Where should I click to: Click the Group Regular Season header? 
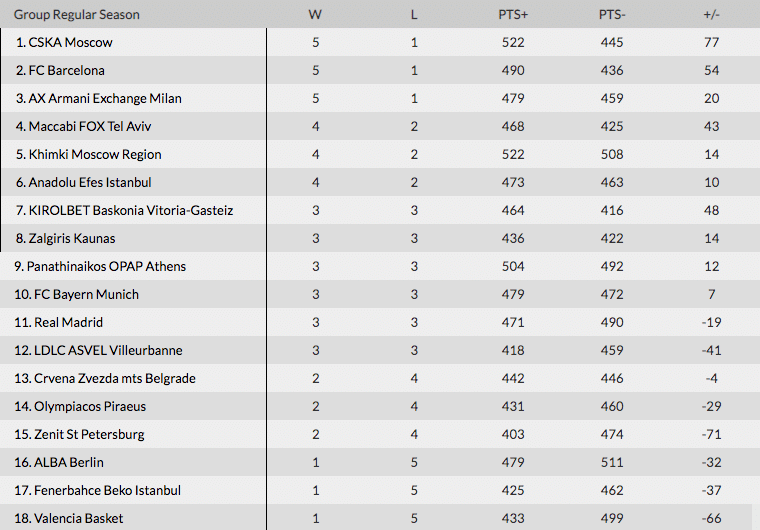click(x=77, y=15)
